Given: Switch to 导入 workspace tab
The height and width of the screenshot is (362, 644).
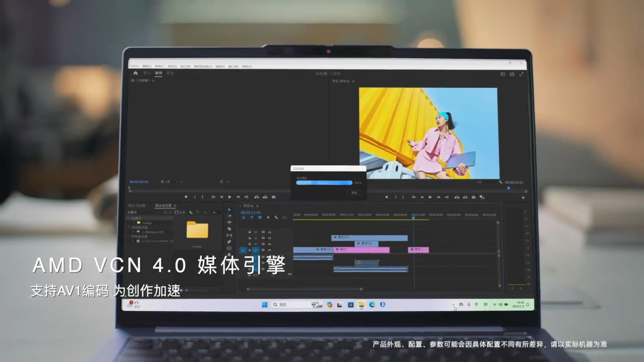Looking at the screenshot, I should [x=147, y=73].
